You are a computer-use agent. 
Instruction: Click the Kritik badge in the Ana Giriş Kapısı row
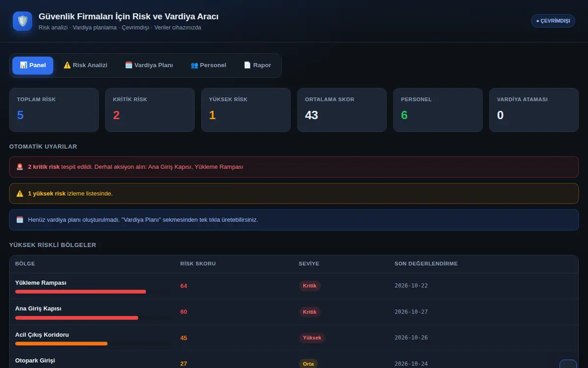(310, 312)
